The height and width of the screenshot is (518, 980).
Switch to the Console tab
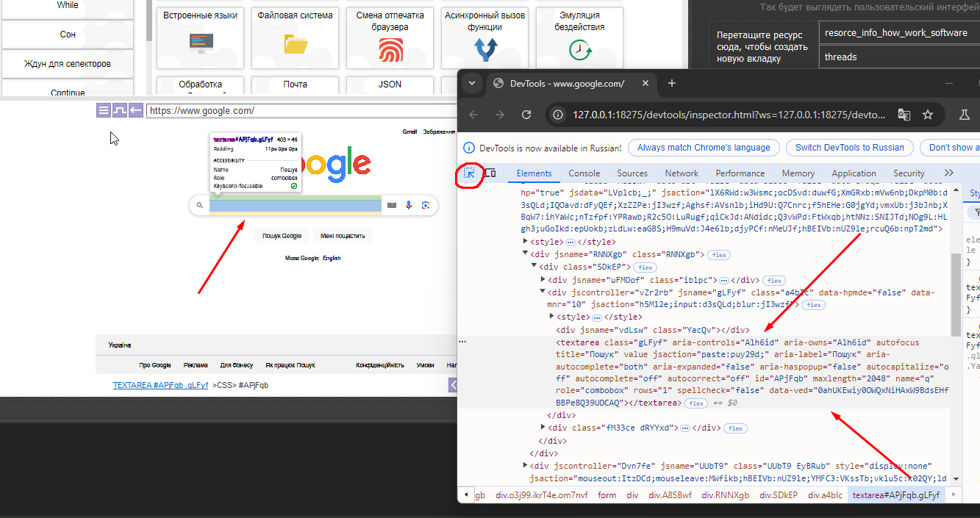tap(584, 173)
